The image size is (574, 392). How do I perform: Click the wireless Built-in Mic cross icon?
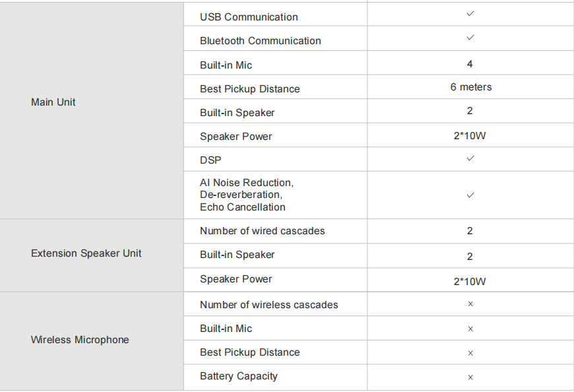(470, 329)
